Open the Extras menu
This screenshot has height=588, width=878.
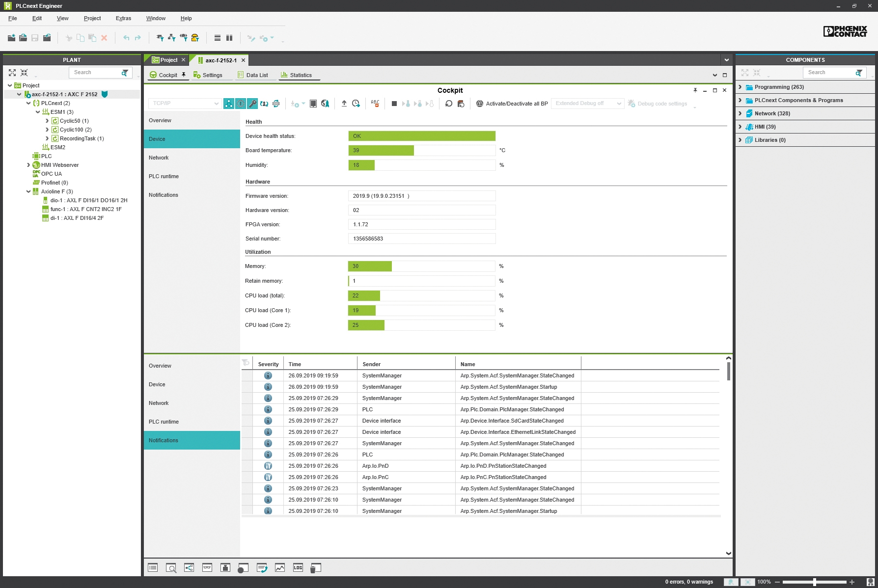123,18
